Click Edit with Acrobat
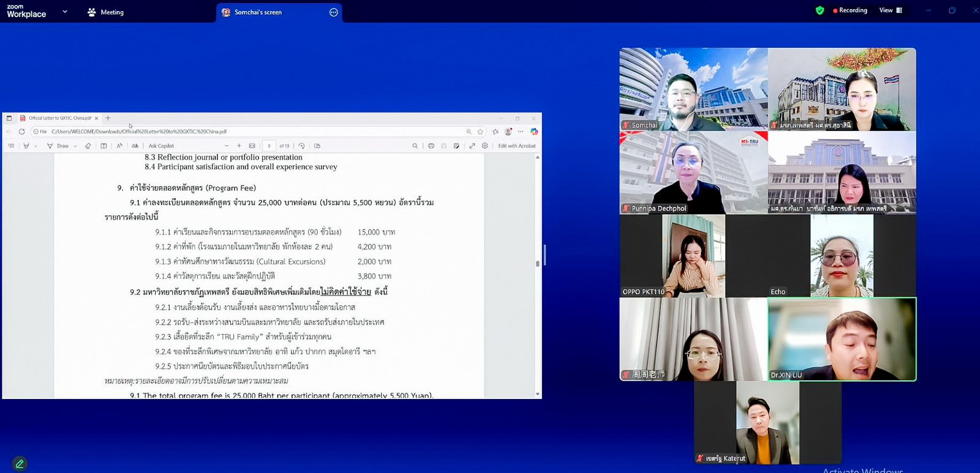This screenshot has width=980, height=473. (516, 146)
